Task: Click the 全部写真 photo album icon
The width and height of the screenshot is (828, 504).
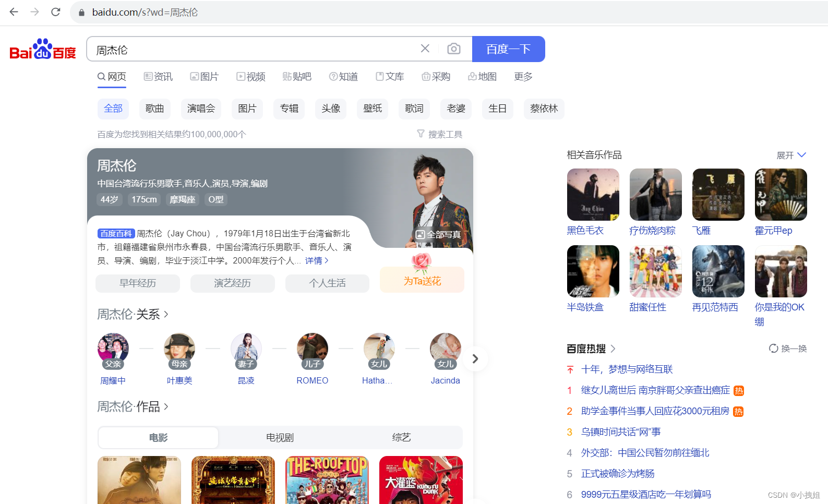Action: point(420,234)
